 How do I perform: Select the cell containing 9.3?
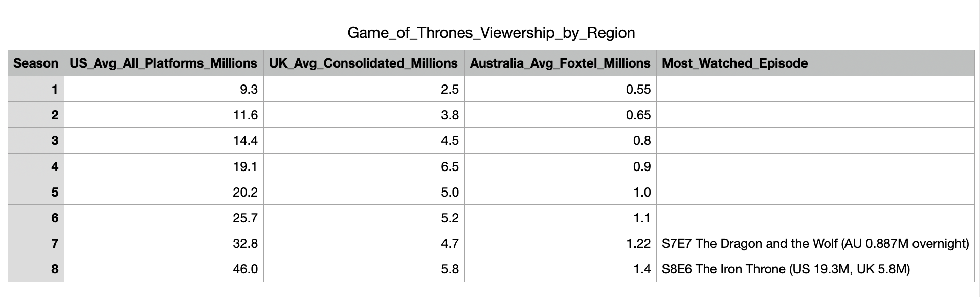click(164, 90)
